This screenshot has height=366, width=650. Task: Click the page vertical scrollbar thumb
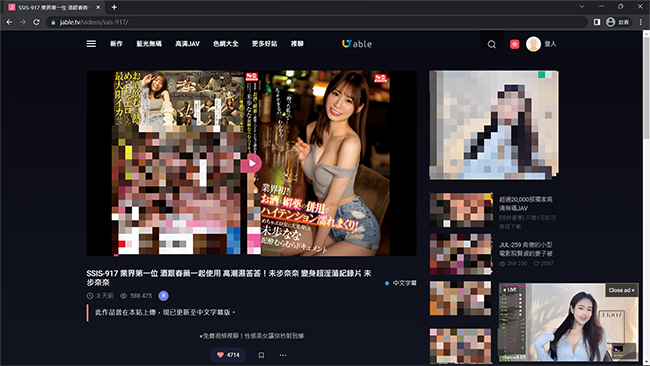(x=646, y=87)
